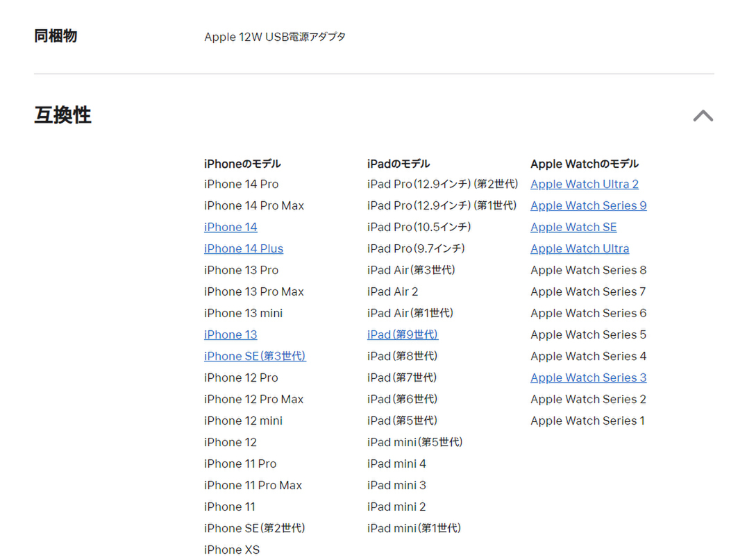
Task: Open the iPhone SE（第3世代） link
Action: [255, 356]
